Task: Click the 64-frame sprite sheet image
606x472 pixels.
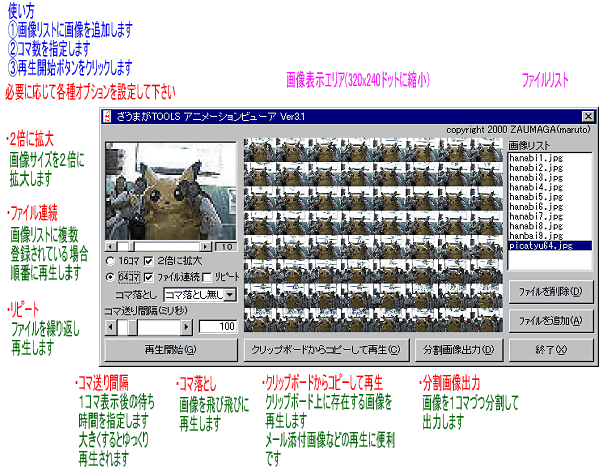Action: click(x=373, y=235)
